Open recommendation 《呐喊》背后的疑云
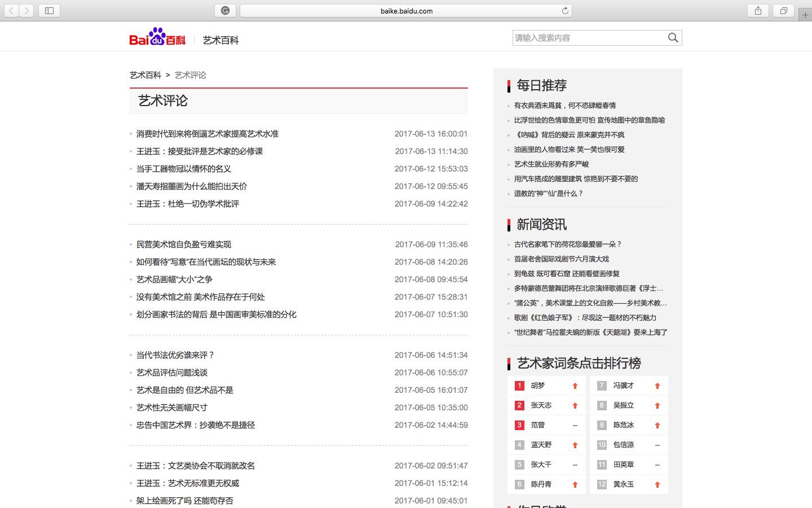Image resolution: width=812 pixels, height=508 pixels. pyautogui.click(x=569, y=135)
